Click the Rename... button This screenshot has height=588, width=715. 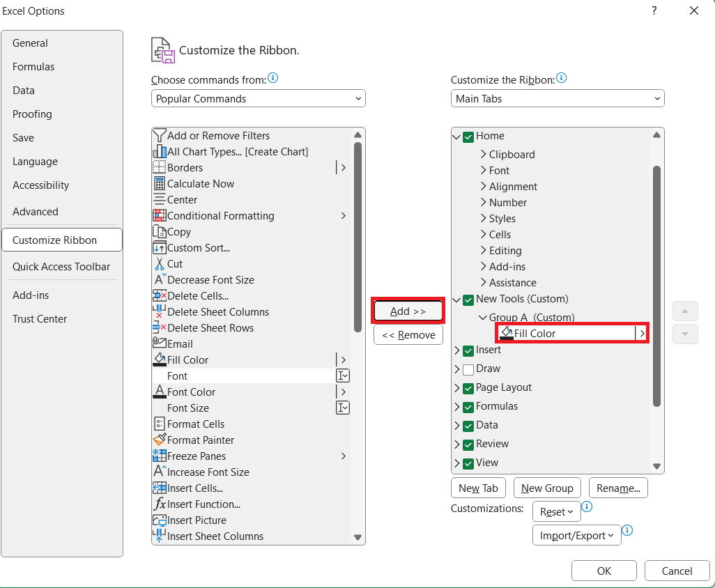618,488
